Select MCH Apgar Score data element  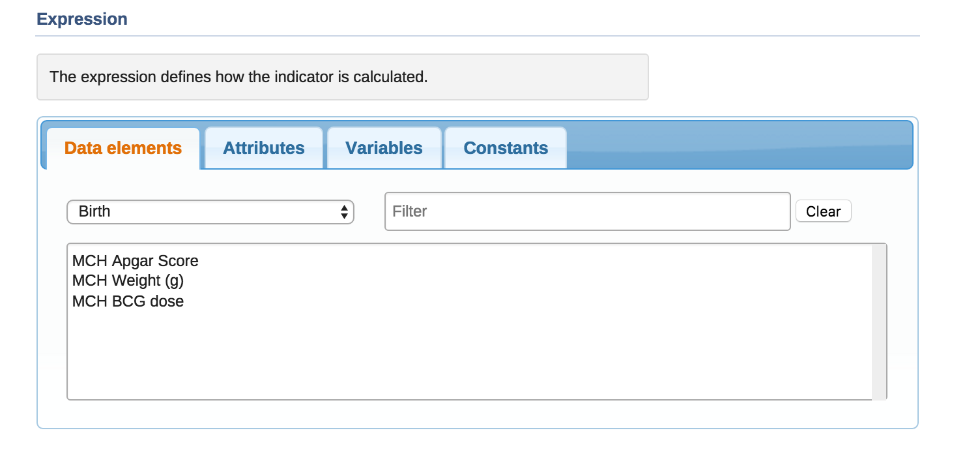point(136,261)
